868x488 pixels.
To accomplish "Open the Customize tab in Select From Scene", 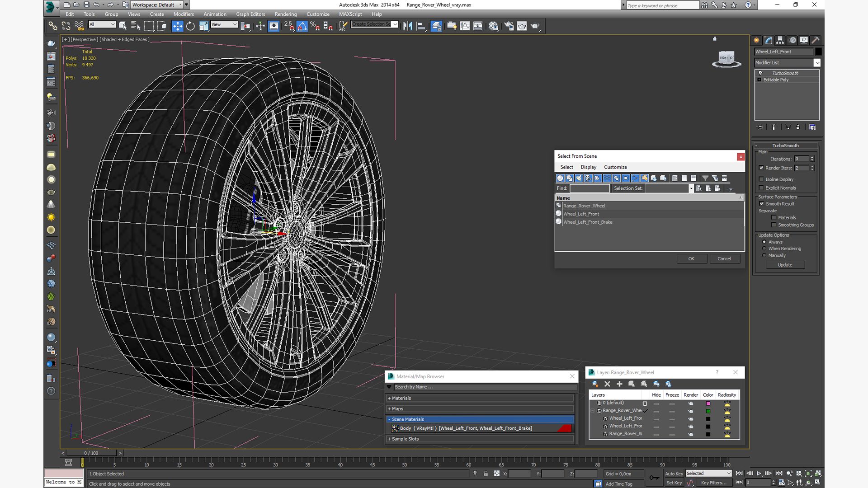I will tap(615, 167).
